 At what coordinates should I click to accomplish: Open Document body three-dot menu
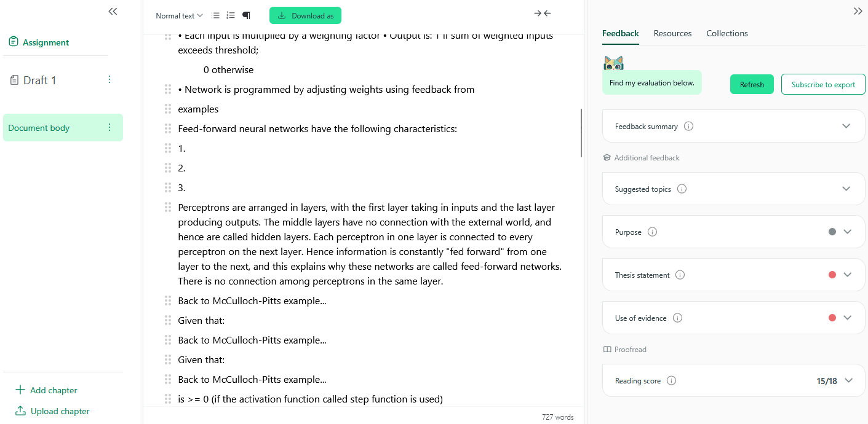(x=109, y=128)
